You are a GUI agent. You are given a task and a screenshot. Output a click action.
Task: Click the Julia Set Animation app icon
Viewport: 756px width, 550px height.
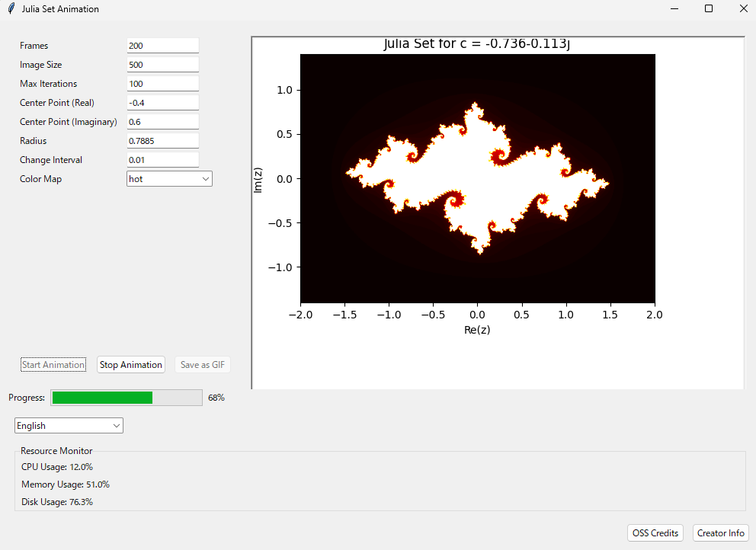pos(11,8)
